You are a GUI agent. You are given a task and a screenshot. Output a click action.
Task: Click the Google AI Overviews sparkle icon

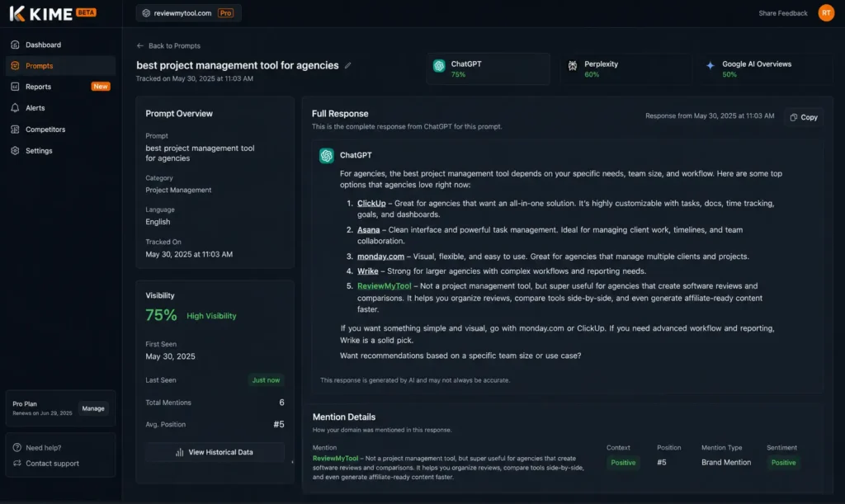pyautogui.click(x=710, y=66)
